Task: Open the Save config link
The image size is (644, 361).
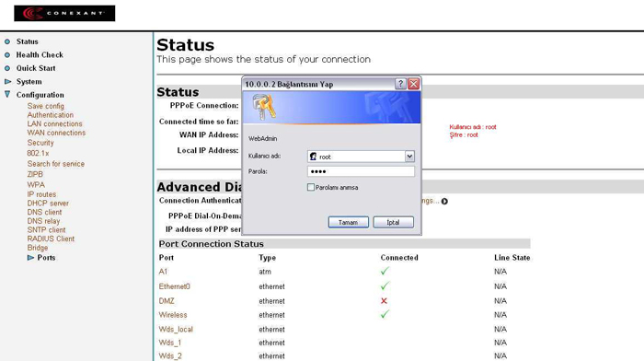Action: [46, 106]
